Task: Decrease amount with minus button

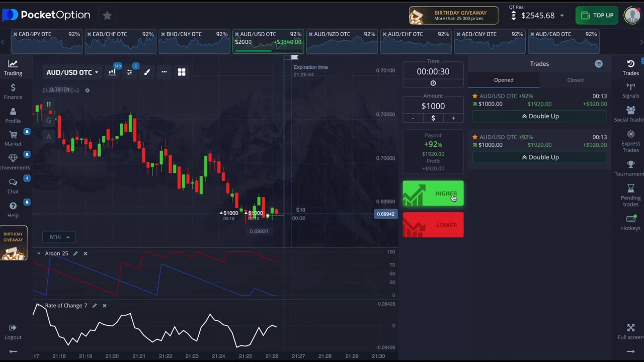Action: pyautogui.click(x=413, y=118)
